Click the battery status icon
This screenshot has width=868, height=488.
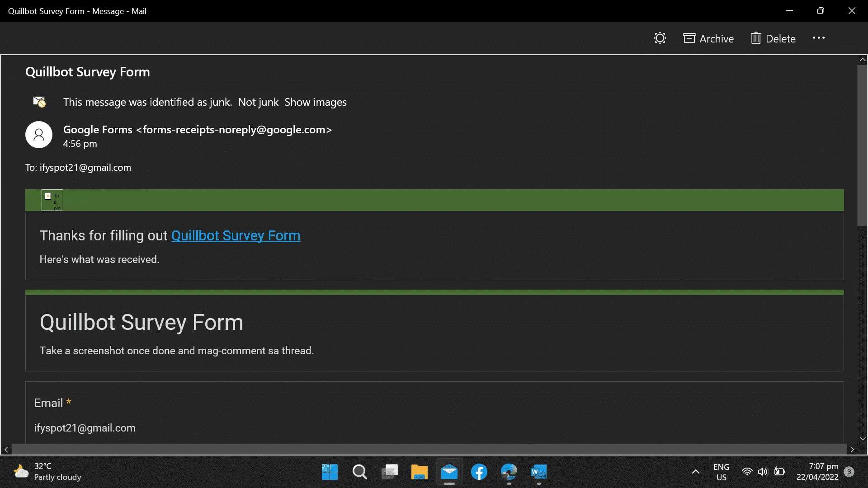pos(780,472)
